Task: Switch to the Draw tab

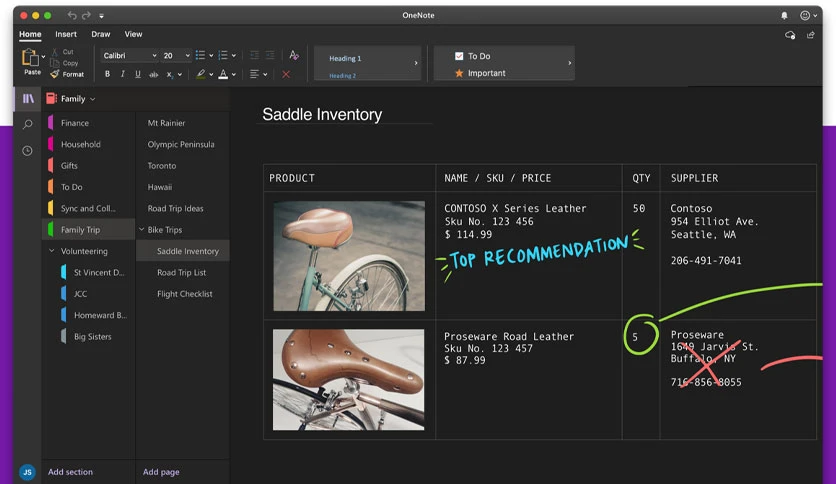Action: coord(100,34)
